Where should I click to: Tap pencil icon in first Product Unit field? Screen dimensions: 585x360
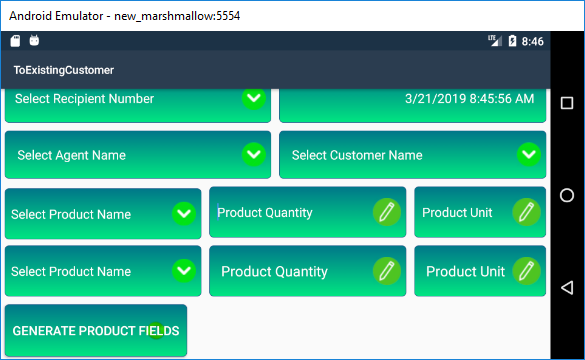click(x=526, y=212)
